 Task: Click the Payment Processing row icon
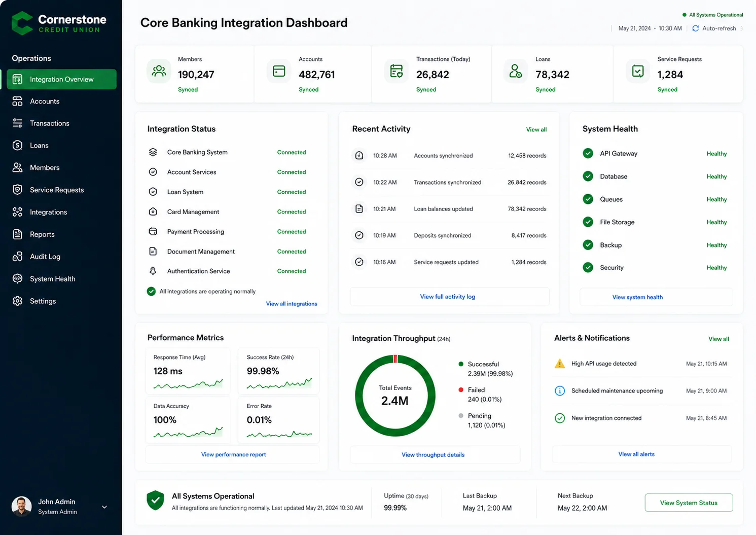[153, 231]
